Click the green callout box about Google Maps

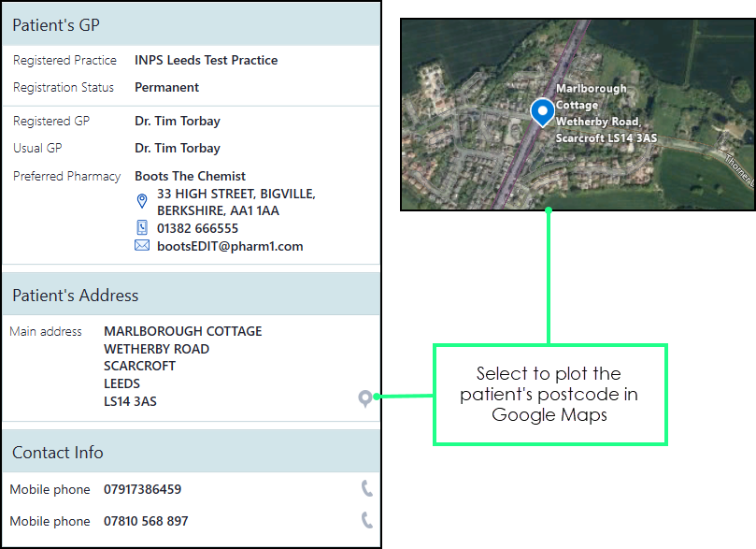click(549, 395)
